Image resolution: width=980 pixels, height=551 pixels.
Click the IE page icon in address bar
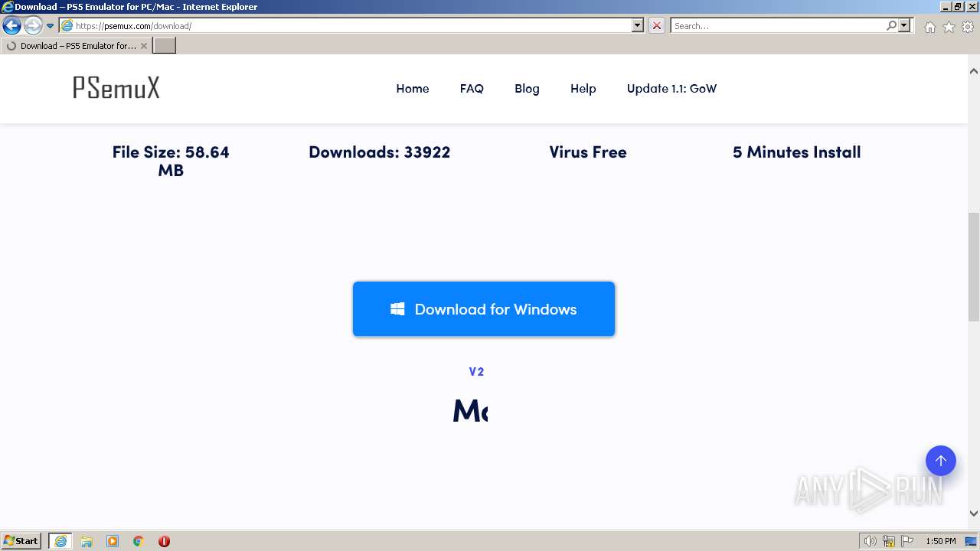(67, 25)
